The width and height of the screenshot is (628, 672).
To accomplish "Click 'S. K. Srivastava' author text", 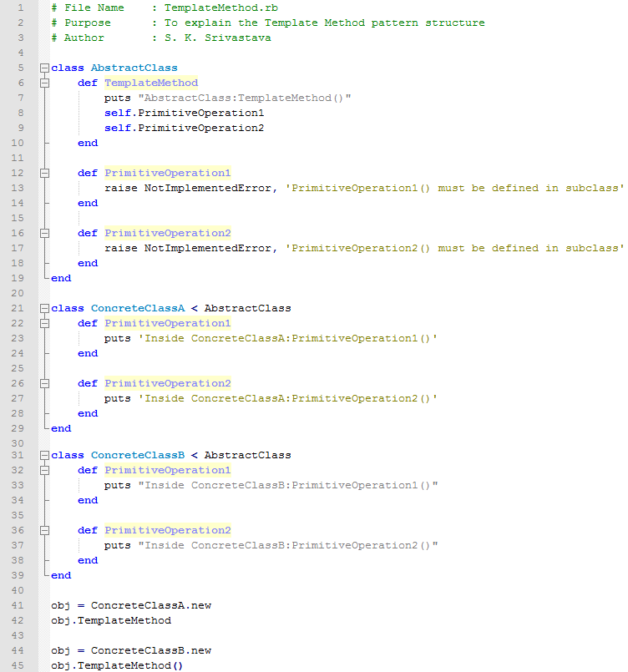I will click(218, 38).
